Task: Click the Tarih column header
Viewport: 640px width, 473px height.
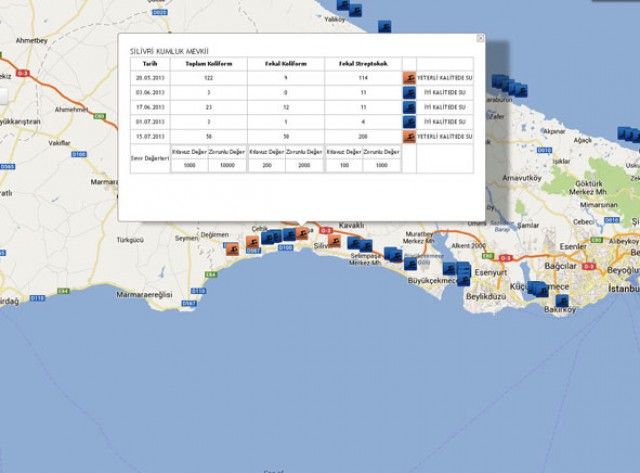Action: pyautogui.click(x=150, y=62)
